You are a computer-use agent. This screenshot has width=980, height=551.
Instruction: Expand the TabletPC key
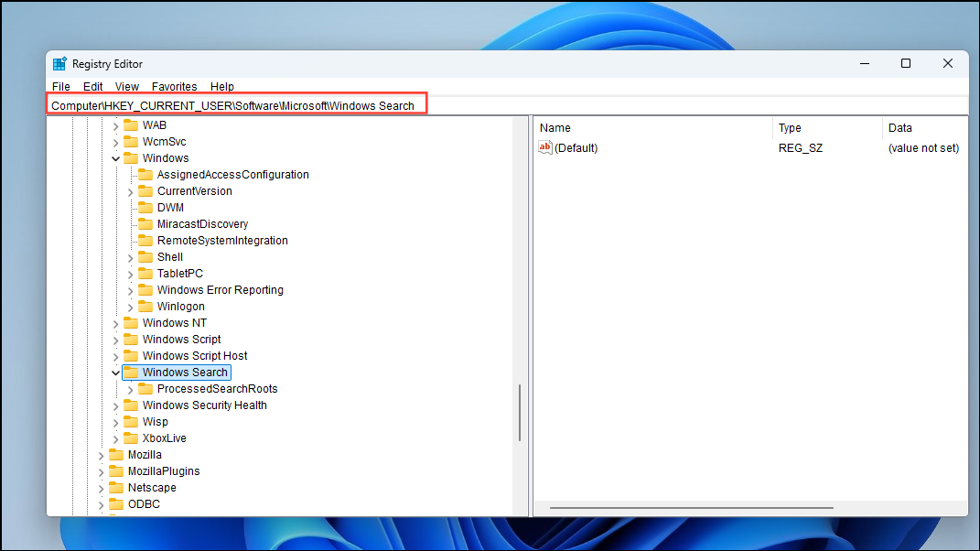pos(130,275)
